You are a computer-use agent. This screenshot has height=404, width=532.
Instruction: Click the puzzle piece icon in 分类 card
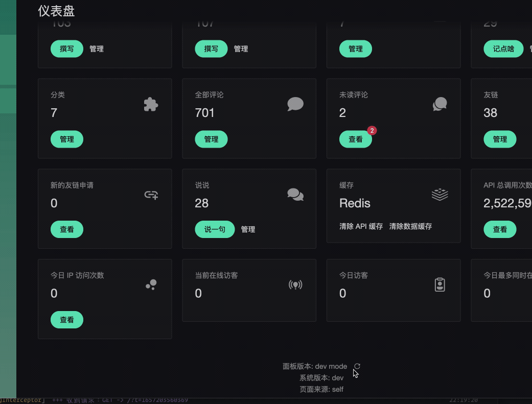tap(151, 105)
